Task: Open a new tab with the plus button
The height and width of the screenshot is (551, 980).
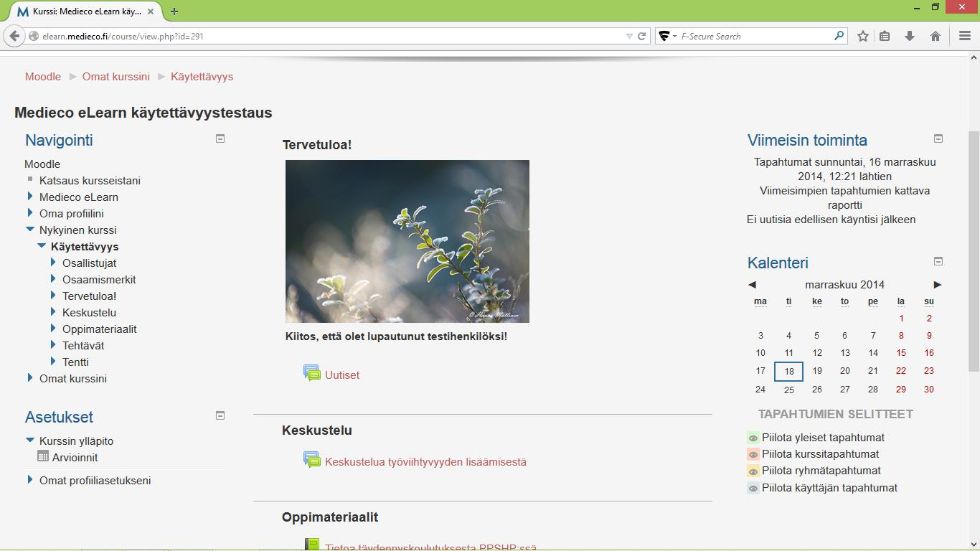Action: (174, 11)
